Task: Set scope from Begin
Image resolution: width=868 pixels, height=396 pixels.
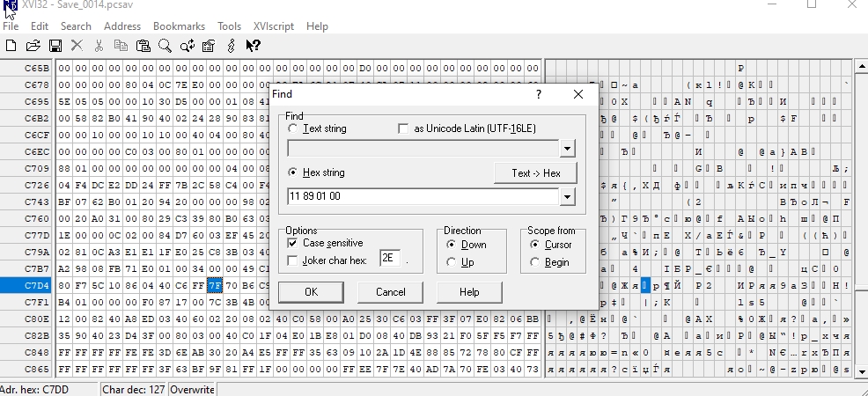Action: (x=534, y=262)
